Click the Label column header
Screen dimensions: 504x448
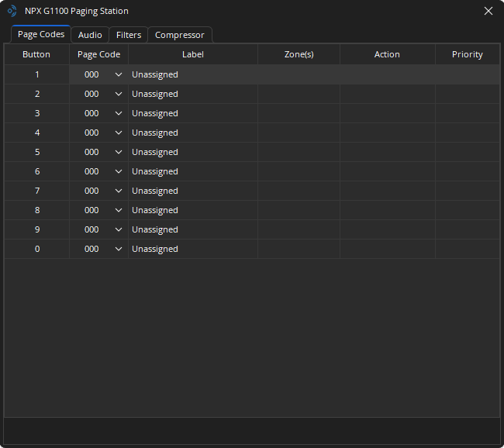[193, 54]
